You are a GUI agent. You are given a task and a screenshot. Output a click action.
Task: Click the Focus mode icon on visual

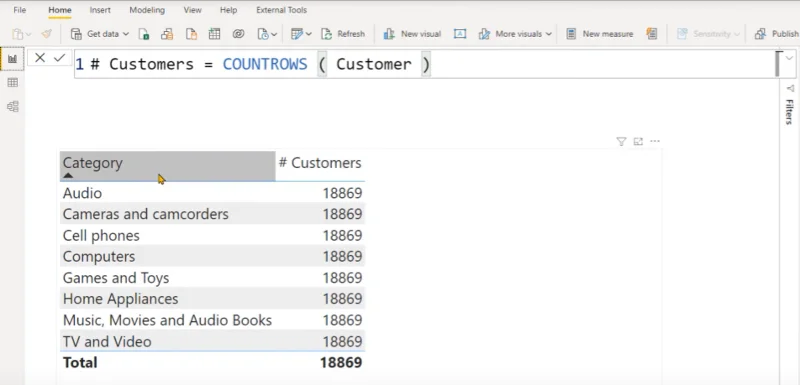[x=638, y=142]
